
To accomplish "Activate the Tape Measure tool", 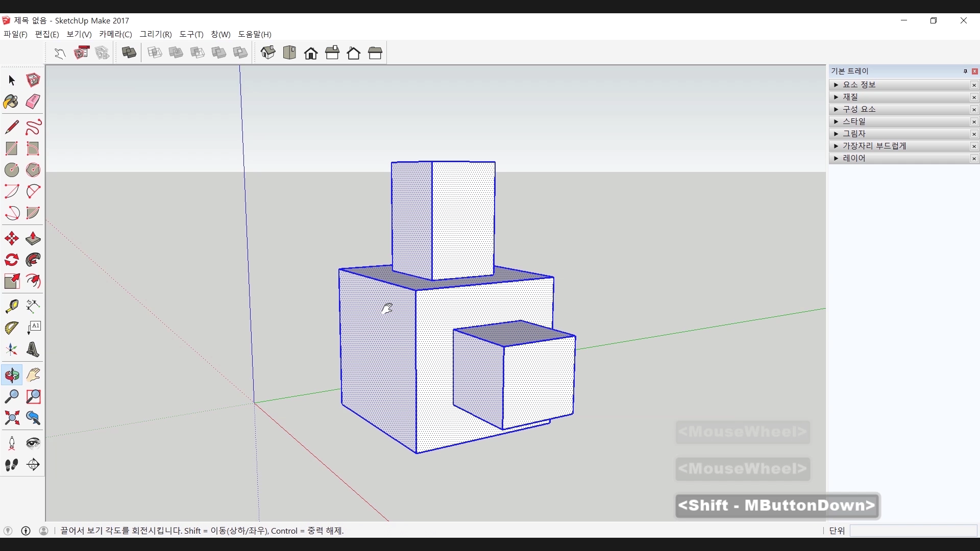I will pyautogui.click(x=11, y=306).
